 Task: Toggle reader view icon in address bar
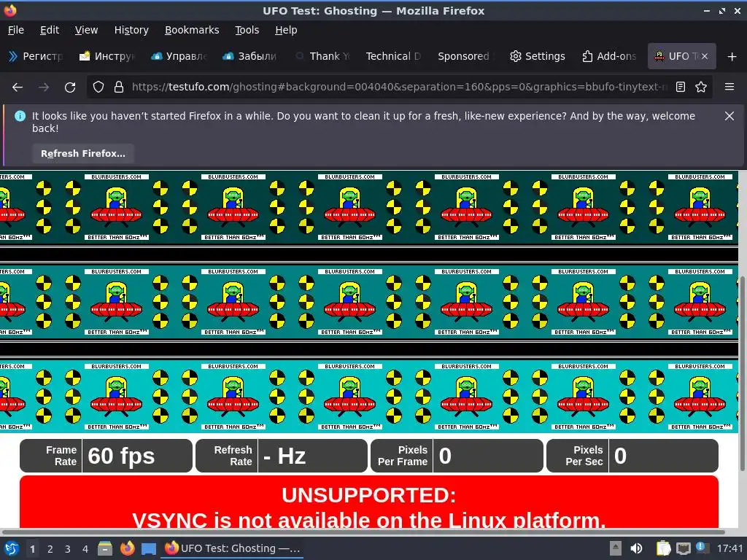point(681,87)
